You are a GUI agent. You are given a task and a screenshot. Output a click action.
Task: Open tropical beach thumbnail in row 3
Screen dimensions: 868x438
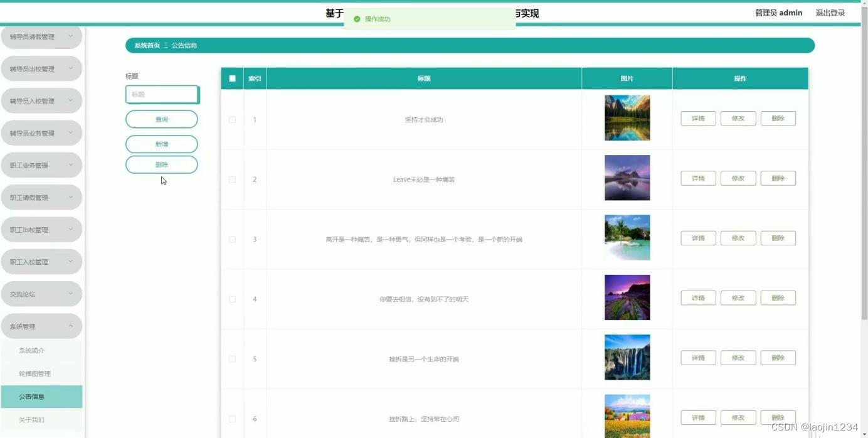click(x=627, y=238)
